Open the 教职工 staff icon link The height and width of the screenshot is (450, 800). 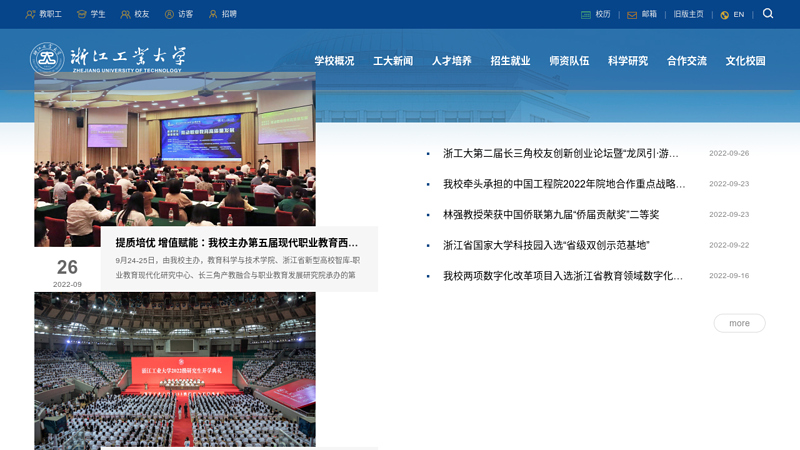point(30,14)
